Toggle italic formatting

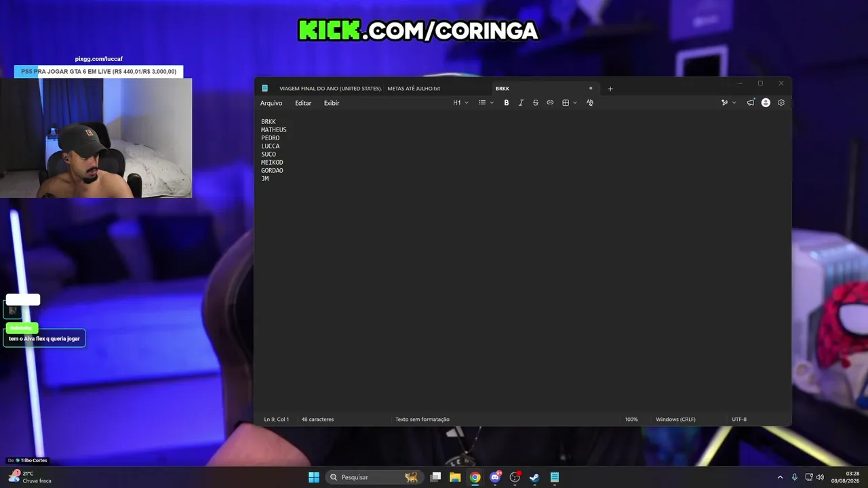click(x=521, y=103)
